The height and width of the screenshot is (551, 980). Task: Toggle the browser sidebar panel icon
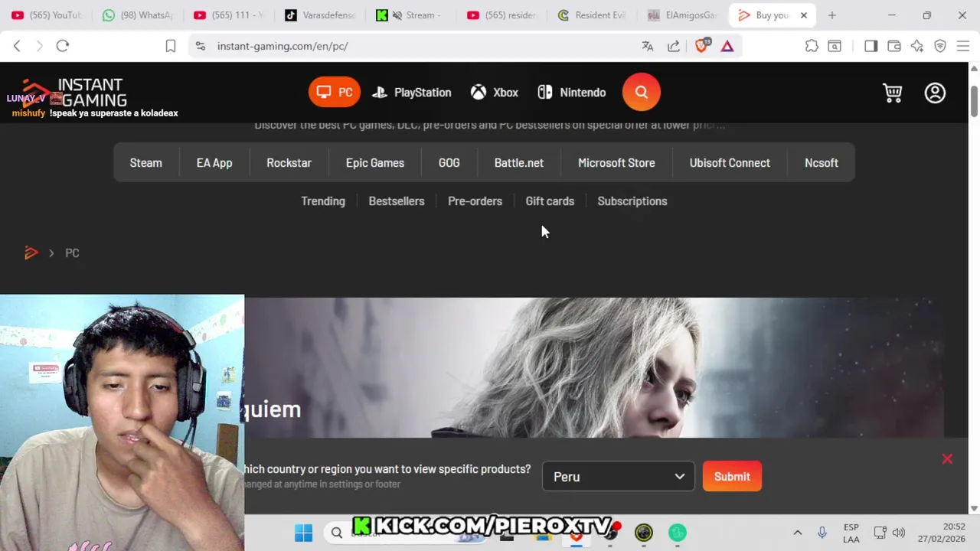point(871,46)
